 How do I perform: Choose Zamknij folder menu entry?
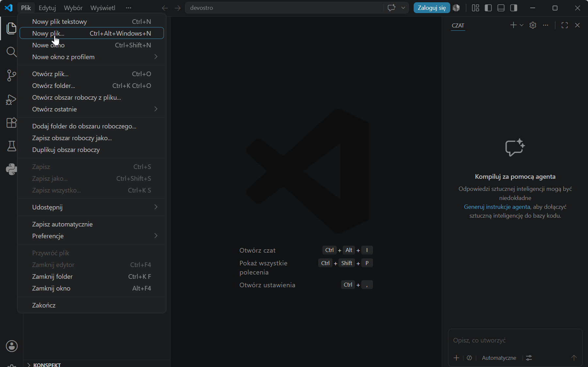[92, 276]
